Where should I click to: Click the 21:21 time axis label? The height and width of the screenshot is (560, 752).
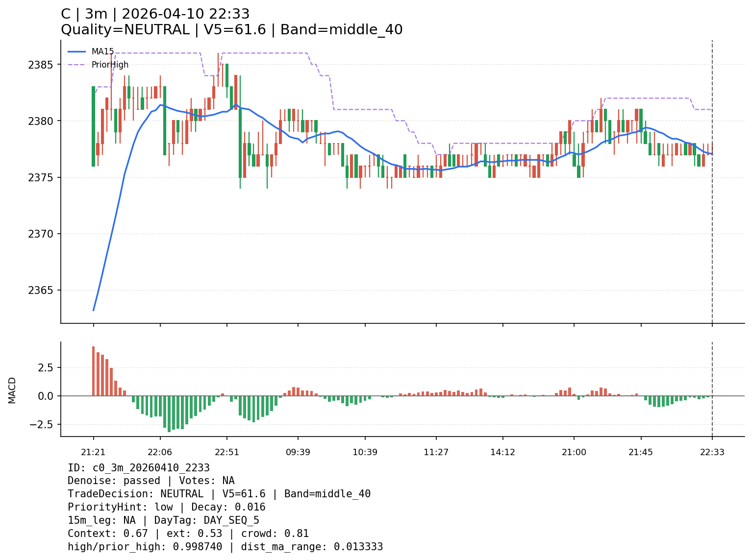pos(93,452)
